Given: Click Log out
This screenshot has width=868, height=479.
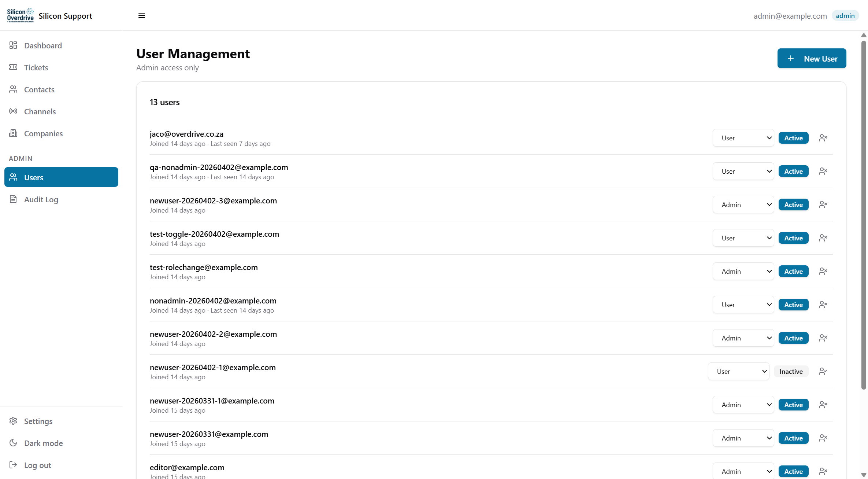Looking at the screenshot, I should (61, 465).
